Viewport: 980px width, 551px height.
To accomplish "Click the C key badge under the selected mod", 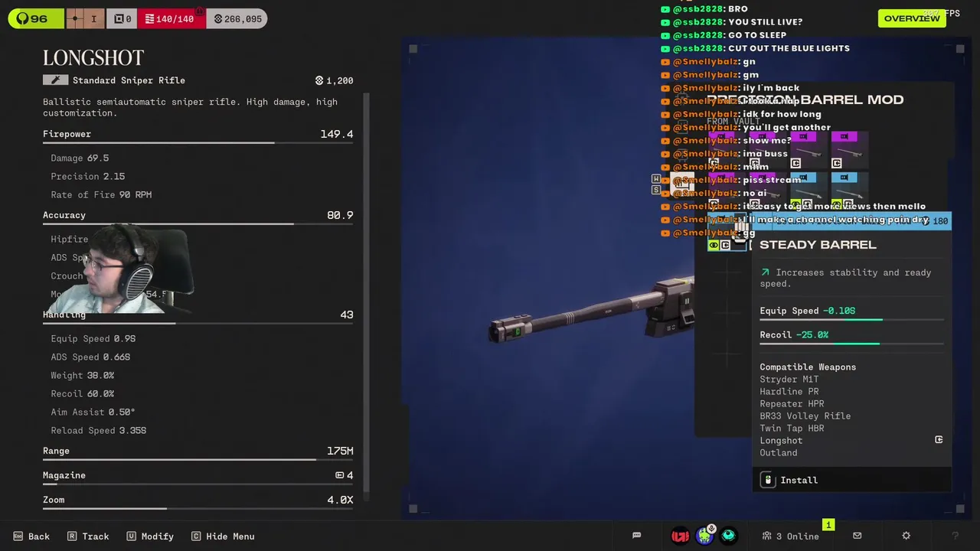I will (725, 246).
